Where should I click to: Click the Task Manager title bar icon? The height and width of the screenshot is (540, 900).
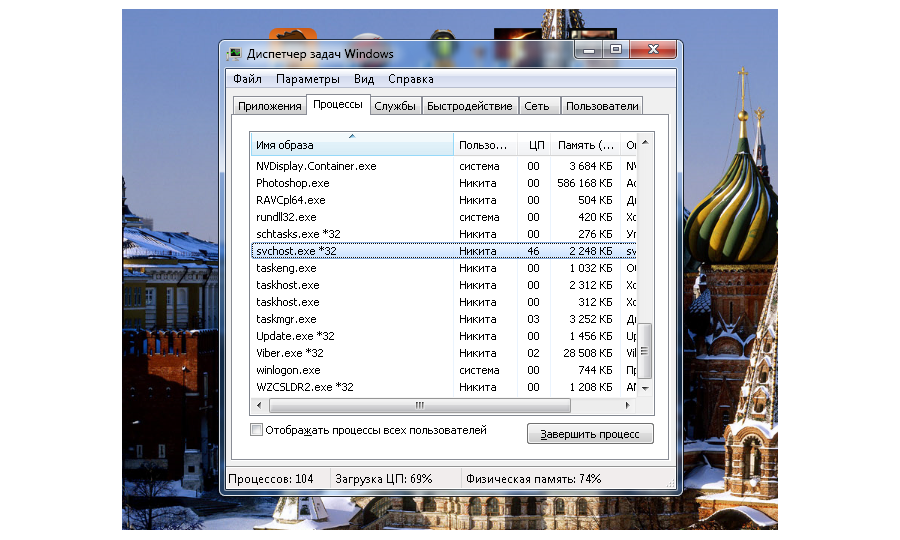pos(234,54)
